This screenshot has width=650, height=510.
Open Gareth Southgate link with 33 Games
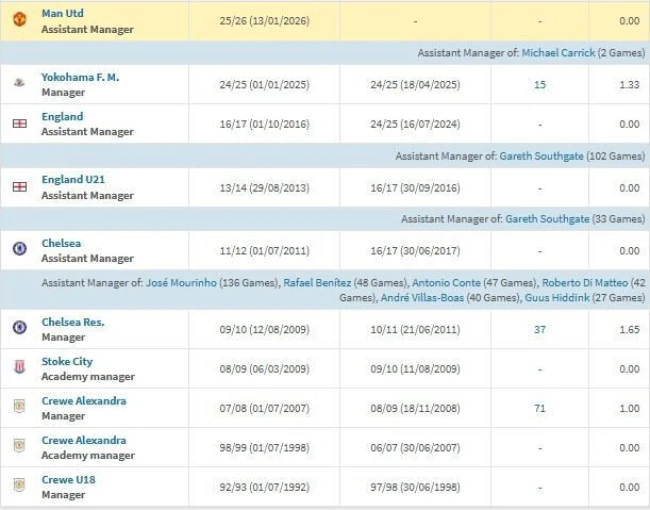pos(547,219)
